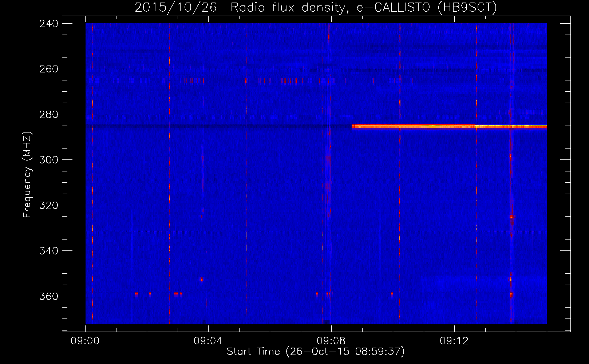Click the 240 frequency tick label
Viewport: 589px width, 364px height.
pyautogui.click(x=49, y=24)
